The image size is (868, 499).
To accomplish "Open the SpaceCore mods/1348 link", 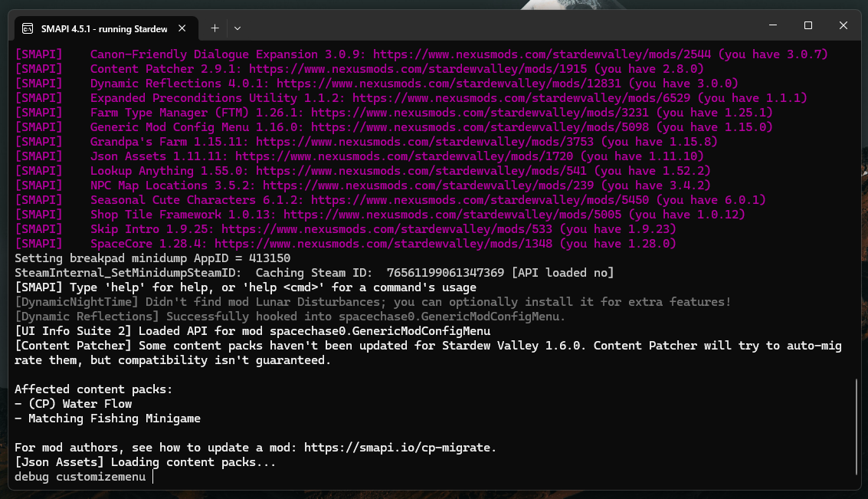I will pos(383,244).
